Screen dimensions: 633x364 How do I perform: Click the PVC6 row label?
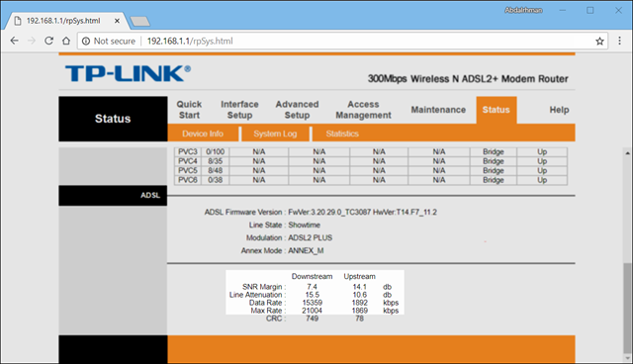[188, 180]
